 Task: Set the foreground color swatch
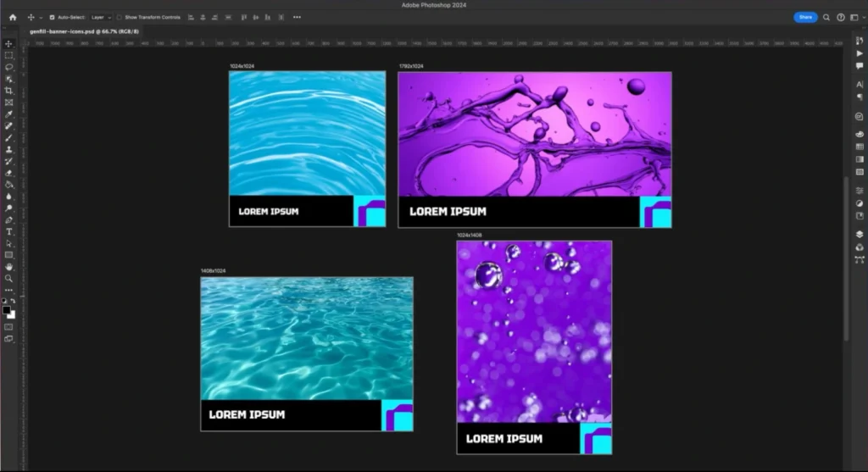(x=6, y=310)
